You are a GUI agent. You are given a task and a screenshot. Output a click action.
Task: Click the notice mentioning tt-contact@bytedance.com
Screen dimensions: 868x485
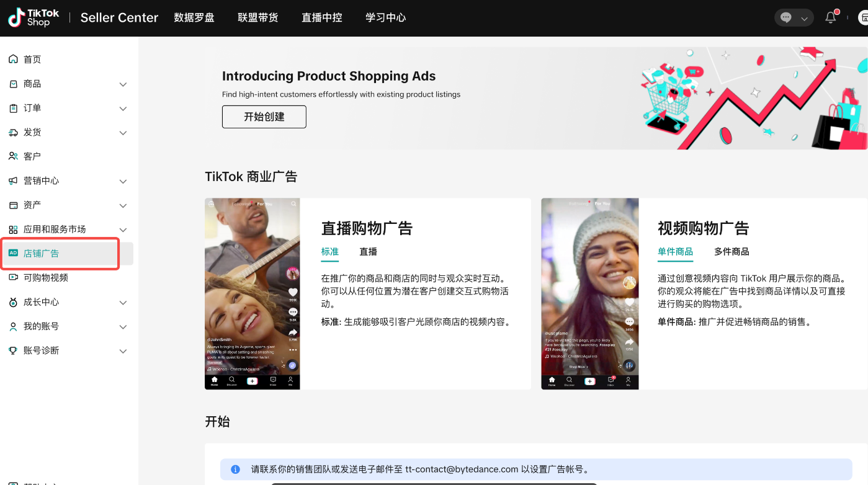tap(536, 469)
